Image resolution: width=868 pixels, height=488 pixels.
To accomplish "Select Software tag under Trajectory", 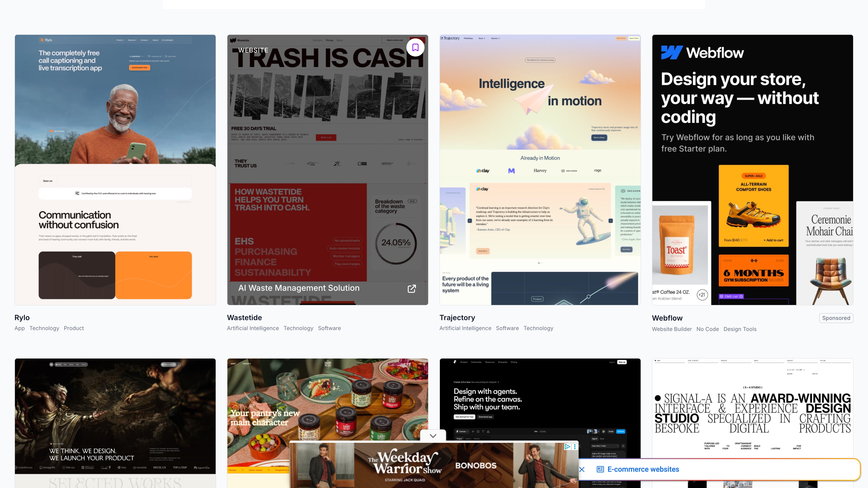I will 507,328.
